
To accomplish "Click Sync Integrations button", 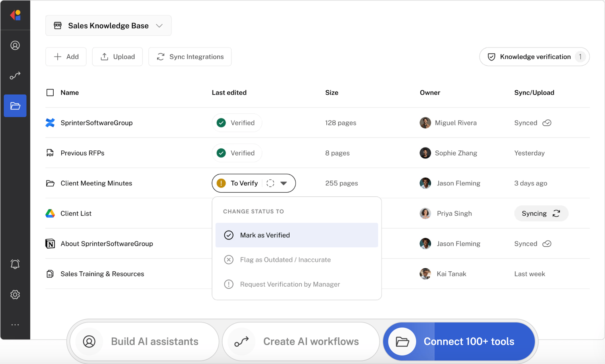I will click(x=190, y=57).
